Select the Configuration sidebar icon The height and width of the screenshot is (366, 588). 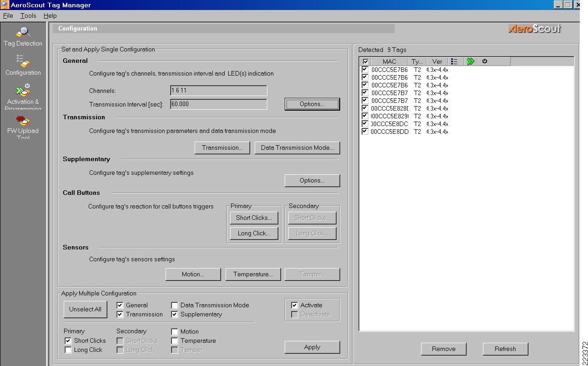pyautogui.click(x=23, y=62)
